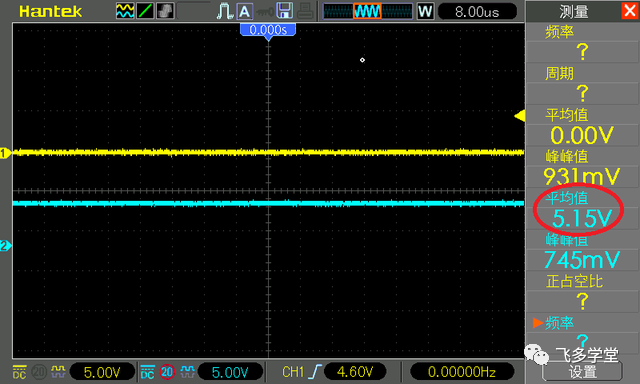The width and height of the screenshot is (640, 384).
Task: Toggle the CH2 20MHz bandwidth limit icon
Action: coord(167,372)
